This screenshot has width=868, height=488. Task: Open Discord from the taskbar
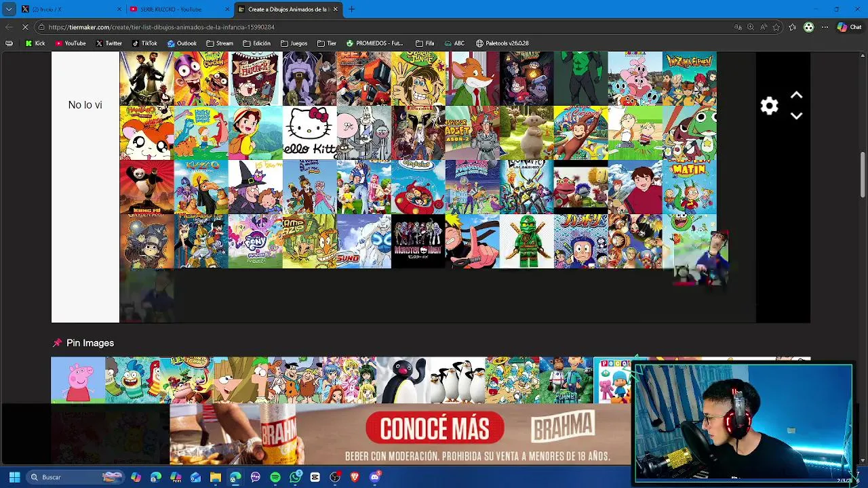pyautogui.click(x=375, y=477)
